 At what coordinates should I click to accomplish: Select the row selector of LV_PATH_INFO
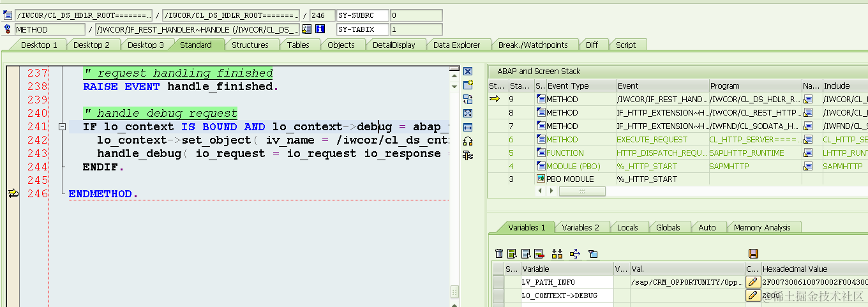pyautogui.click(x=498, y=282)
